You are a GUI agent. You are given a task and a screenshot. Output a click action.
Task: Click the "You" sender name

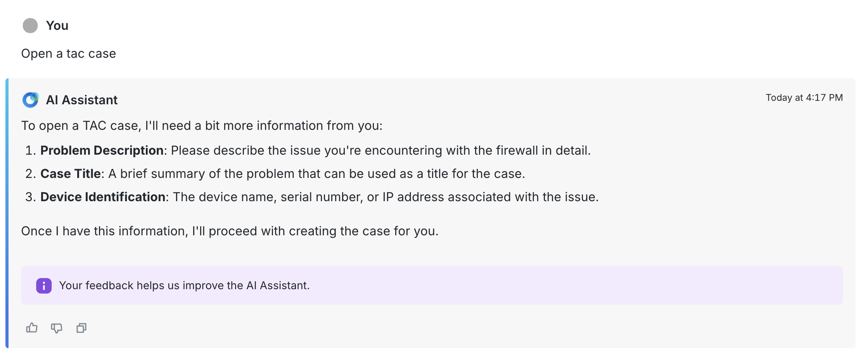(x=57, y=26)
